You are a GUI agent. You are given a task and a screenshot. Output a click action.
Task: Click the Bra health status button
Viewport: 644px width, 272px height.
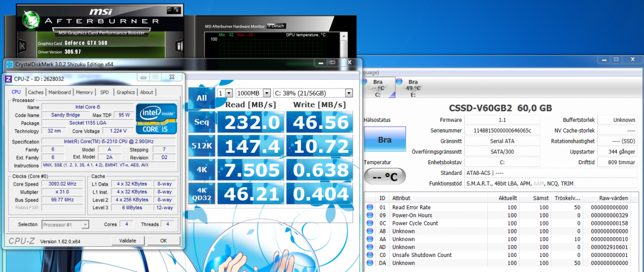tap(385, 139)
